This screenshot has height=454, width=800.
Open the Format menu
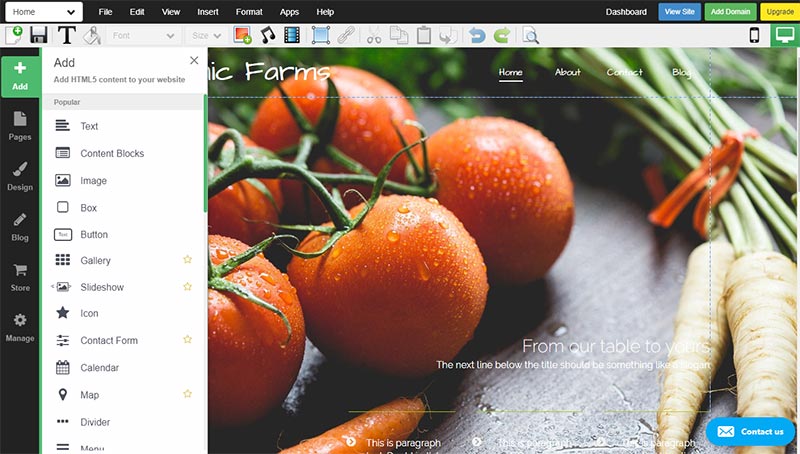coord(249,12)
